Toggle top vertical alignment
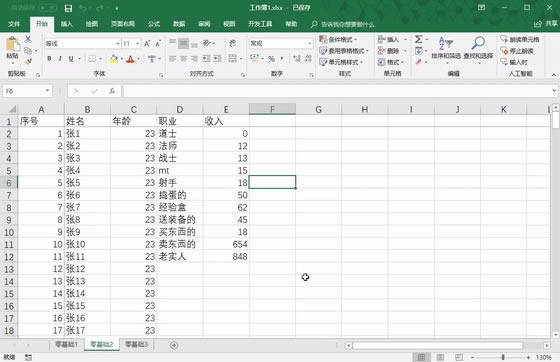Viewport: 560px width, 362px height. coord(172,43)
